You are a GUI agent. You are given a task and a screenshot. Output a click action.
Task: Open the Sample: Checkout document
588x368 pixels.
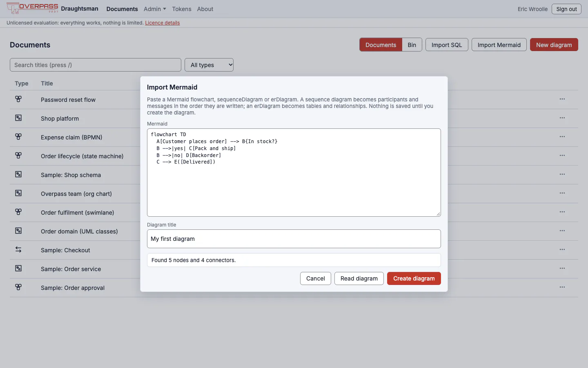coord(65,250)
